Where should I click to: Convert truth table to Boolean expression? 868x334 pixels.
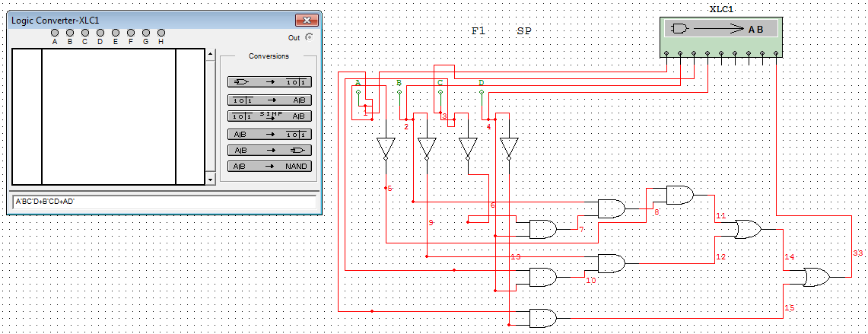269,100
